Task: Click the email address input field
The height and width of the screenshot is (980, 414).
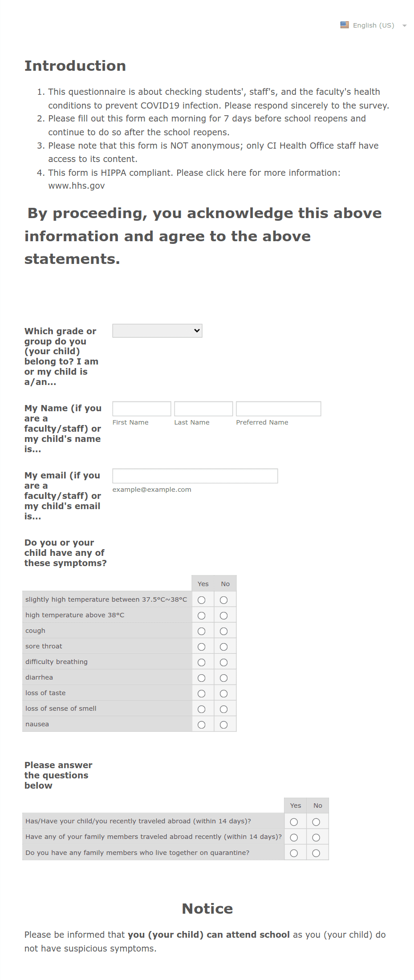Action: (x=195, y=476)
